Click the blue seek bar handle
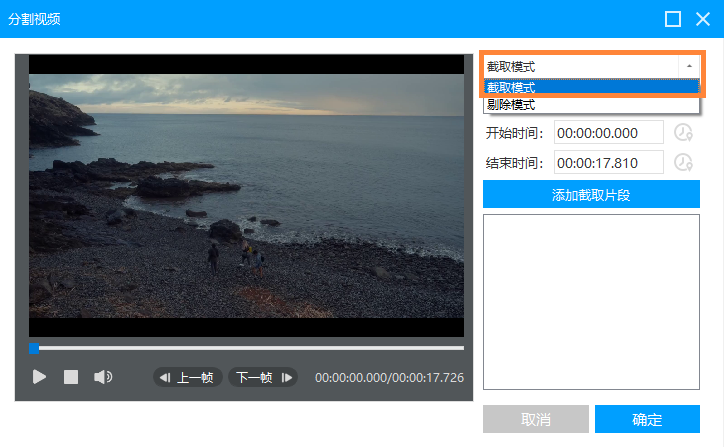Screen dimensions: 724x447 (x=34, y=348)
